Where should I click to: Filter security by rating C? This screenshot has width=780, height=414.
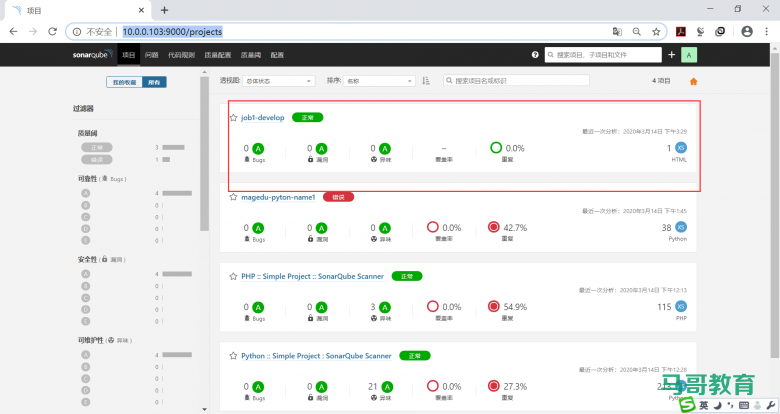point(86,298)
